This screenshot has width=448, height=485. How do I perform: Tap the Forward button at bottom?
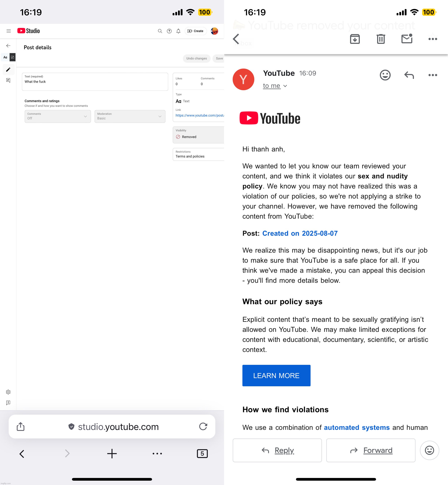(x=371, y=450)
